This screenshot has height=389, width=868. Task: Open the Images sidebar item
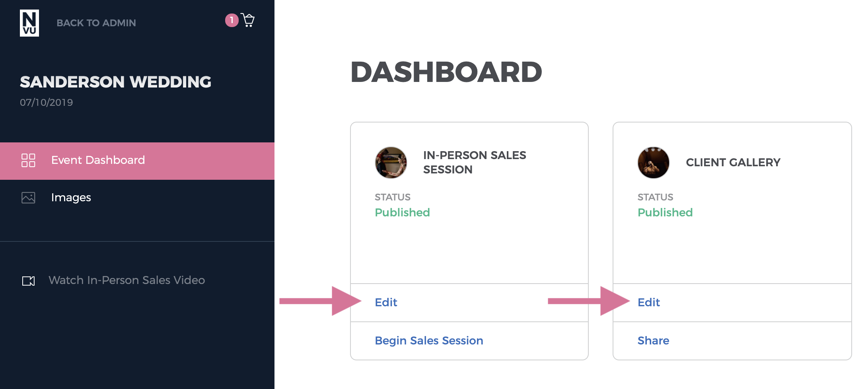(x=137, y=198)
